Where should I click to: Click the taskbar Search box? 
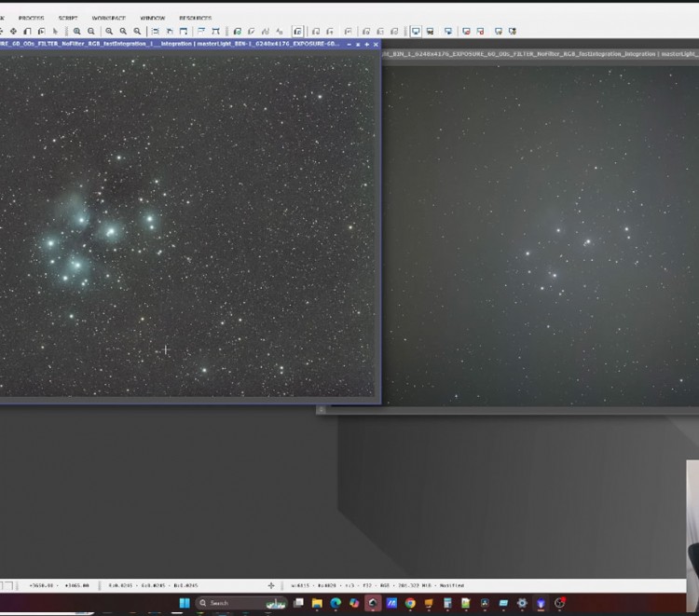[x=224, y=603]
